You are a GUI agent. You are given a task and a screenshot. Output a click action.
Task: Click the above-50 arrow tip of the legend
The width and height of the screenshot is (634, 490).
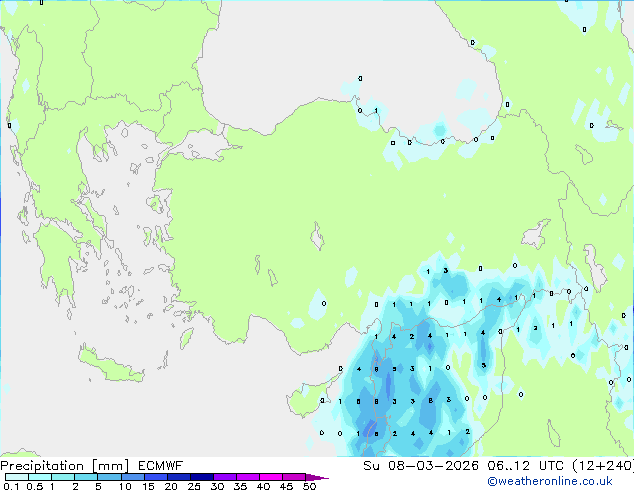[x=317, y=477]
